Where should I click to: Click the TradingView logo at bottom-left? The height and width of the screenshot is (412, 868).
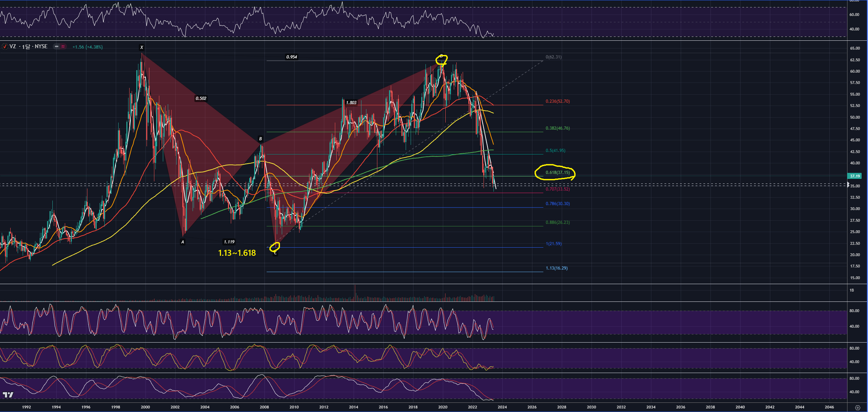click(8, 395)
